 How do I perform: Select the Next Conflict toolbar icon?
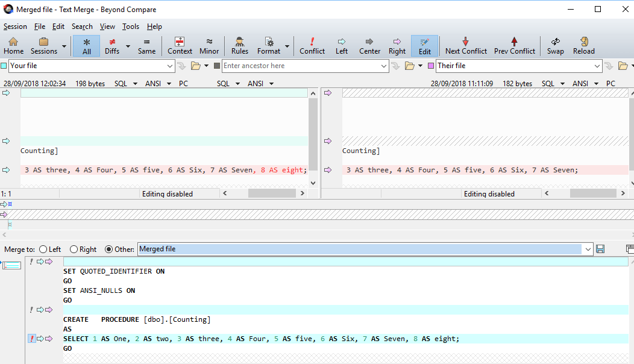point(465,45)
